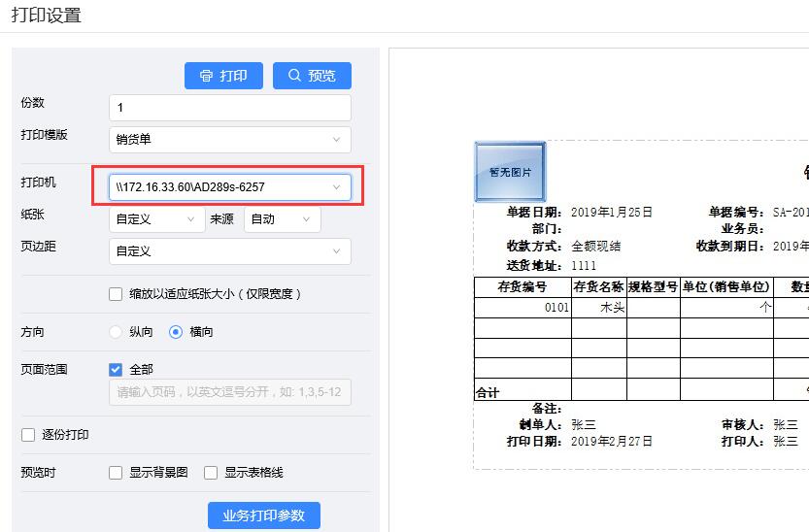Click the page number range input
This screenshot has width=809, height=532.
(229, 392)
